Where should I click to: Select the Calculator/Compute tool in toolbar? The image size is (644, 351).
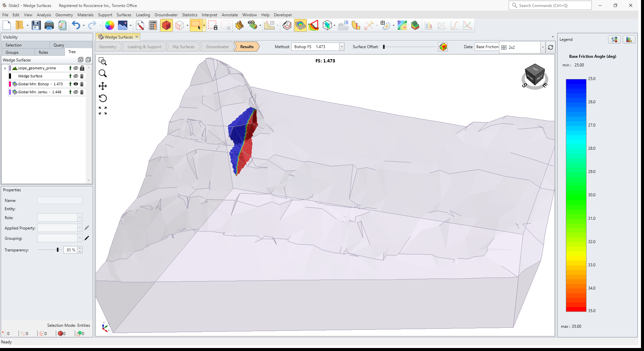pos(153,25)
